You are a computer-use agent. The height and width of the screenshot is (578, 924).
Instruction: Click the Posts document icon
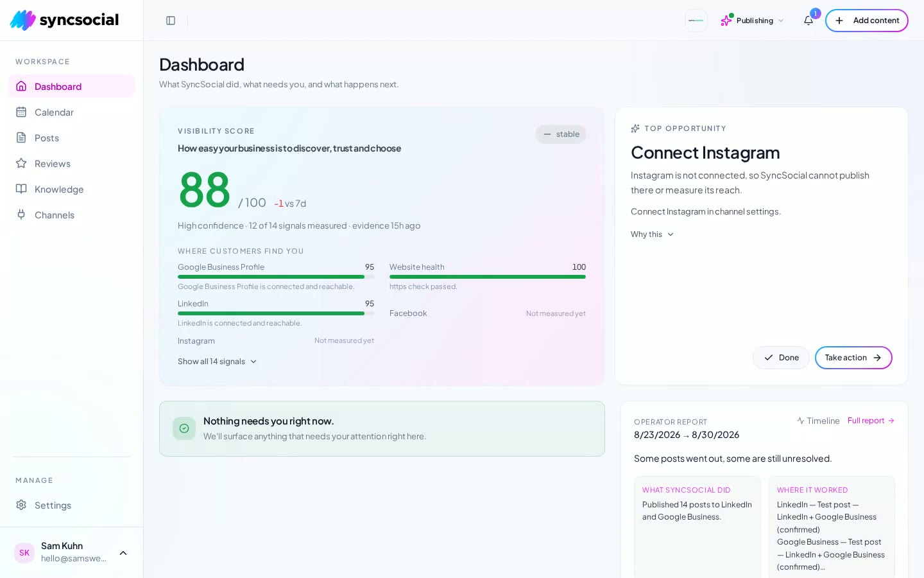click(21, 137)
